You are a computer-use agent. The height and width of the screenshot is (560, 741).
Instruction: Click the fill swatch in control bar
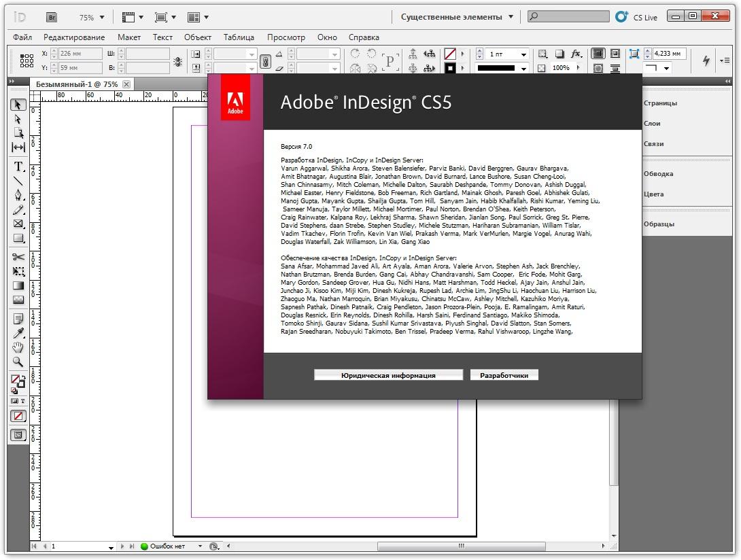point(450,54)
